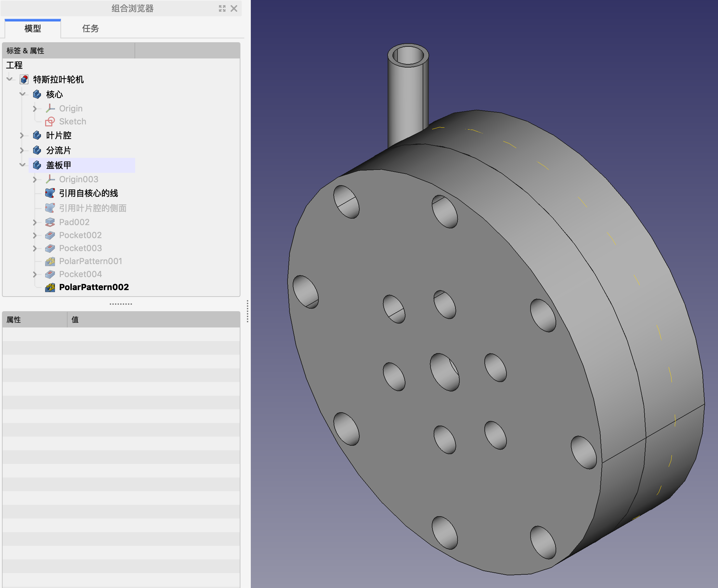Image resolution: width=718 pixels, height=588 pixels.
Task: Select 引用叶片腔的侧面 tree item
Action: point(93,208)
